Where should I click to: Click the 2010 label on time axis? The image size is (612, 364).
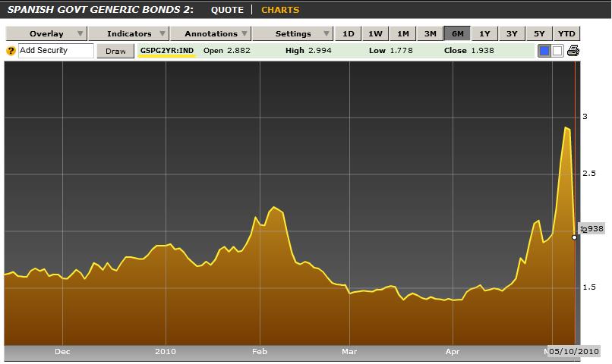click(165, 352)
